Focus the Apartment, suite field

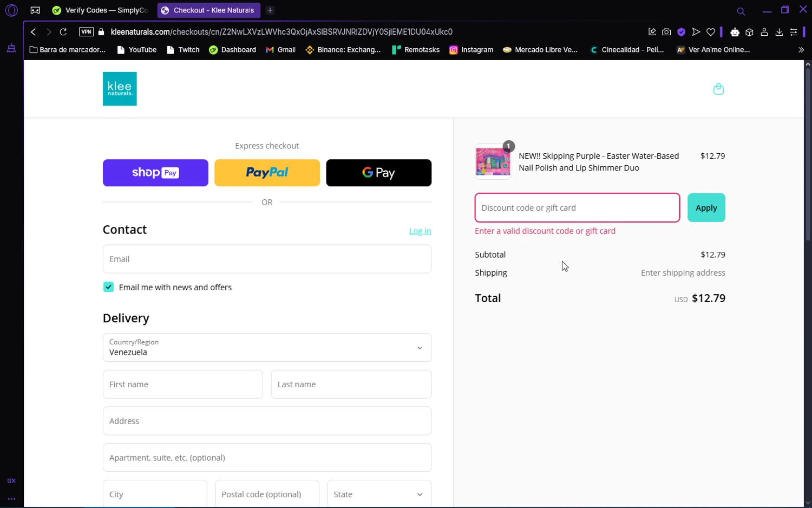tap(267, 458)
